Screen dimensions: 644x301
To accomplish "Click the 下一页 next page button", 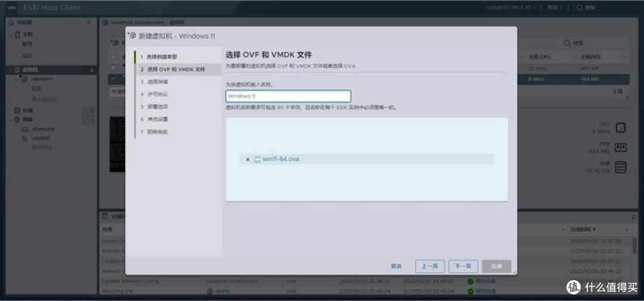I will [463, 266].
